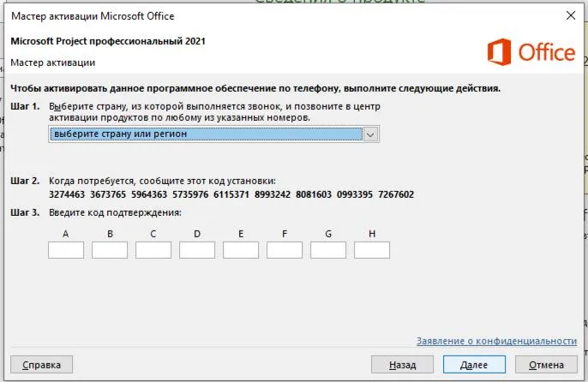This screenshot has width=588, height=382.
Task: Click the Шаг 2 label
Action: click(x=25, y=181)
